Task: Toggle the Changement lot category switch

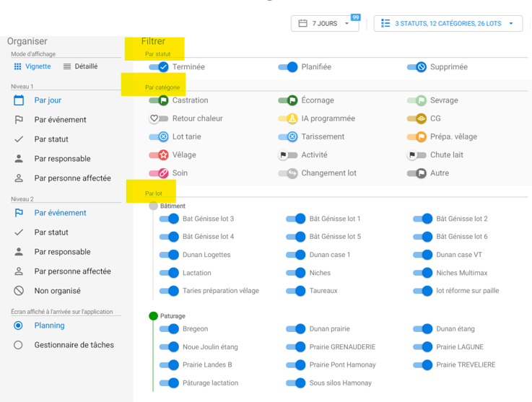Action: (288, 173)
